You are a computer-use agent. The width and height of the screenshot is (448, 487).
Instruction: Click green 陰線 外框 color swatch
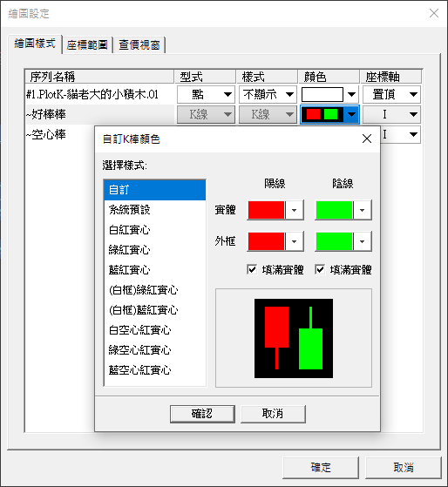coord(335,241)
